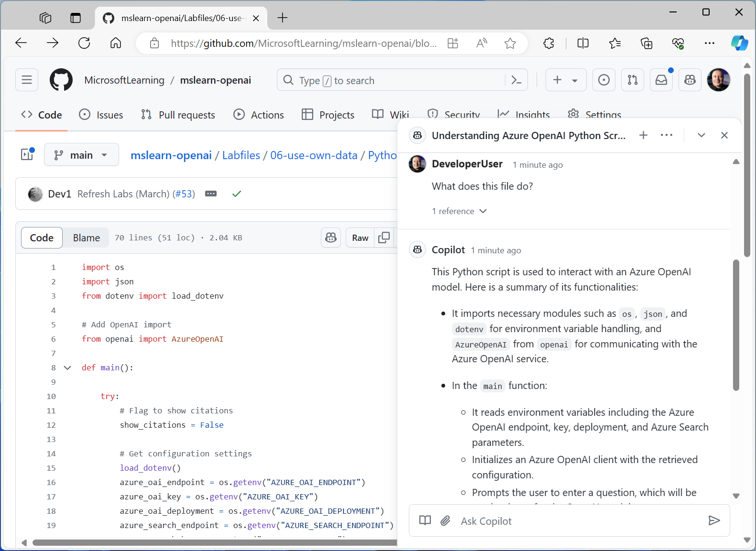The image size is (756, 551).
Task: Send the Copilot message arrow
Action: 714,520
